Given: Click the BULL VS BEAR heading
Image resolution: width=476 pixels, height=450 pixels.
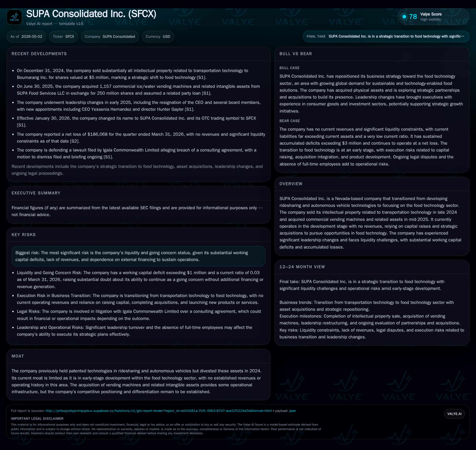Looking at the screenshot, I should 296,54.
